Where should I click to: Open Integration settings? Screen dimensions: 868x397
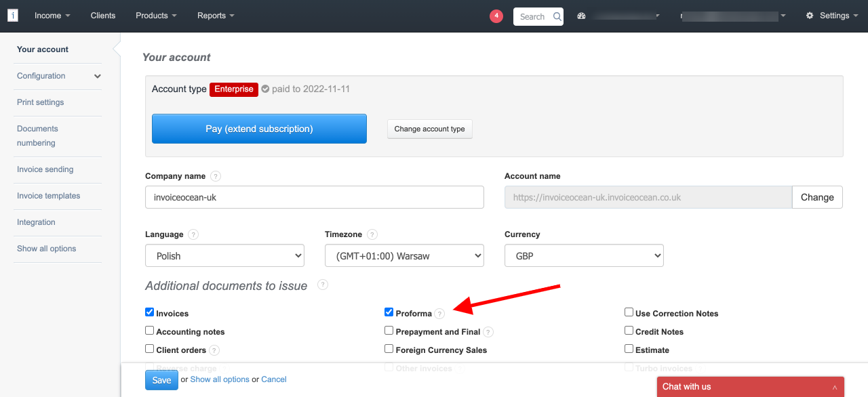(36, 222)
